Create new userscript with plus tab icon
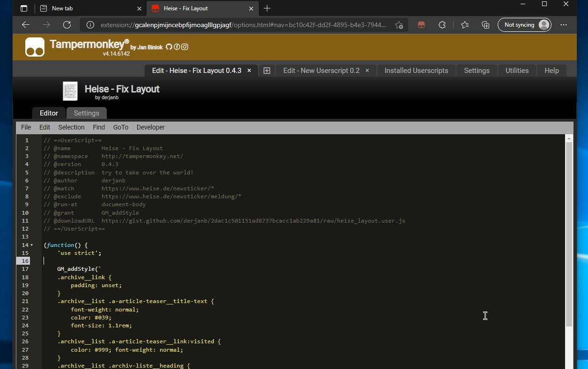Screen dimensions: 588x369 tap(267, 71)
